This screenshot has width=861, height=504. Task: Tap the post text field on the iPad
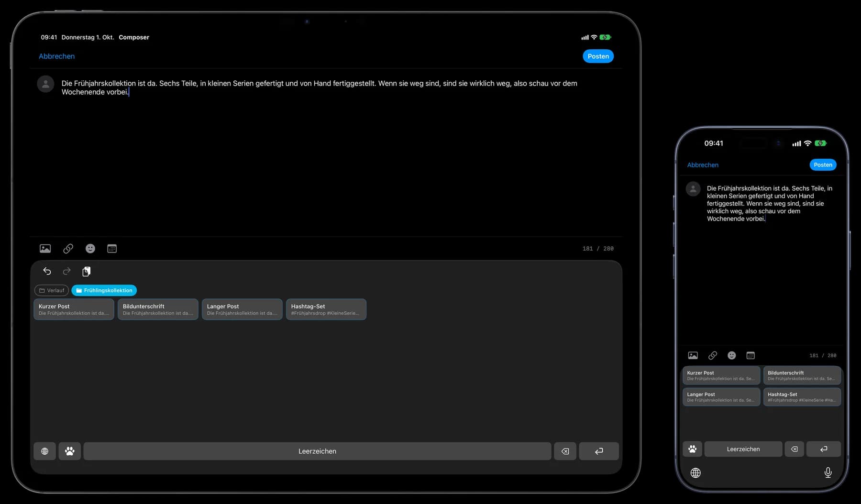tap(320, 88)
